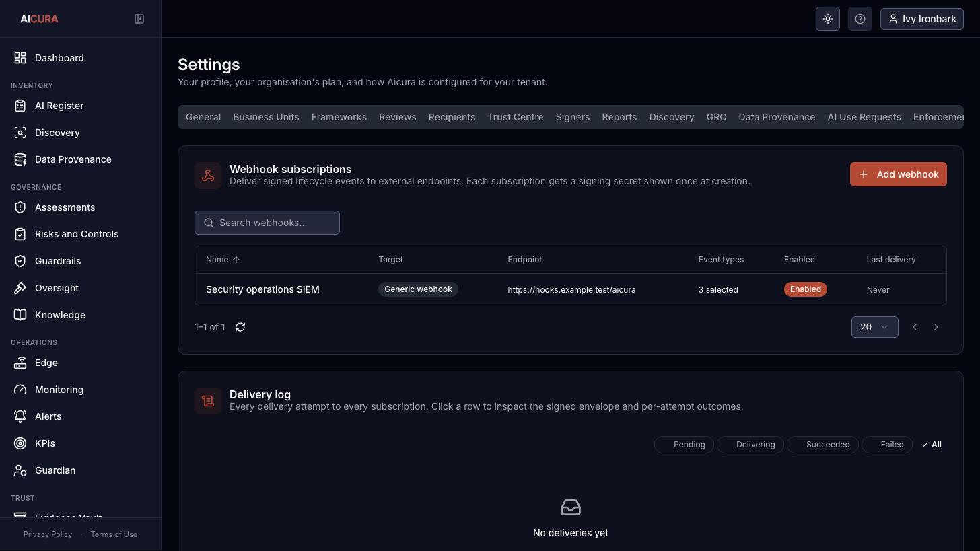Switch to the GRC tab

pyautogui.click(x=716, y=117)
